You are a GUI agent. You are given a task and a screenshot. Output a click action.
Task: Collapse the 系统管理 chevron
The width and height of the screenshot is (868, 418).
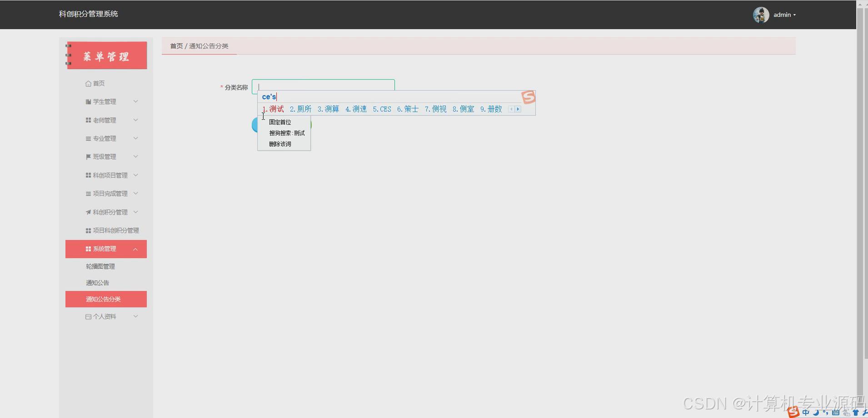pyautogui.click(x=135, y=249)
